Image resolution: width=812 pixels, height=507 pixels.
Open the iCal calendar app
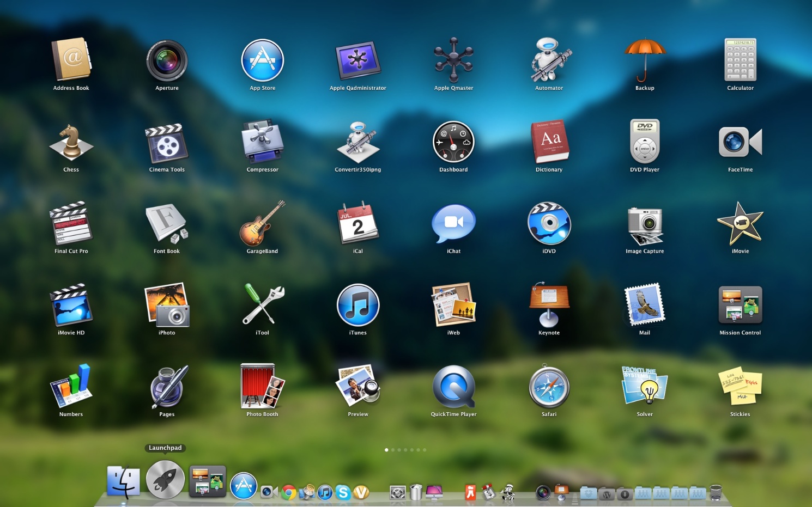358,223
